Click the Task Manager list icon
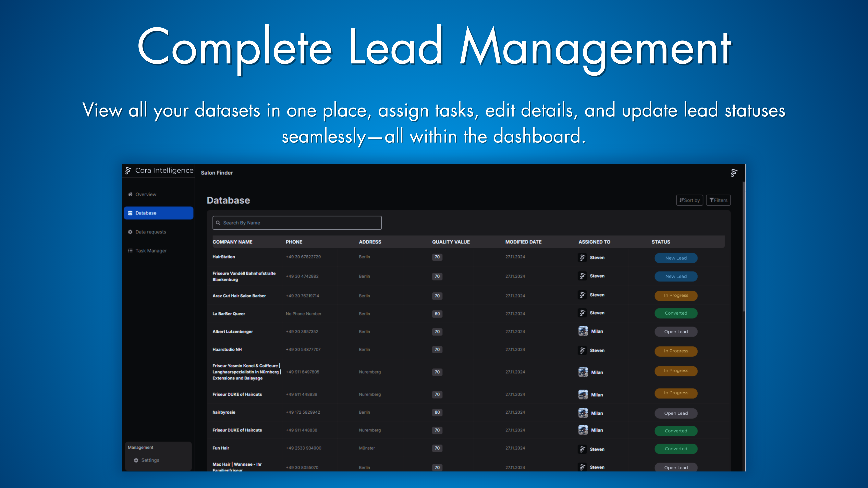 (x=130, y=250)
